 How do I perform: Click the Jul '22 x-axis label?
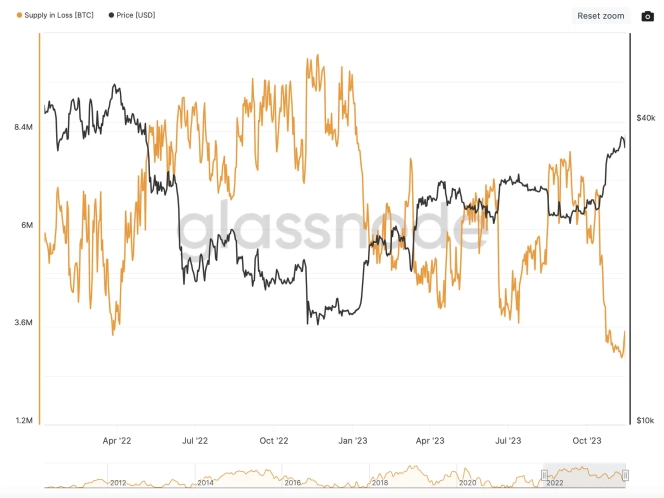point(195,439)
